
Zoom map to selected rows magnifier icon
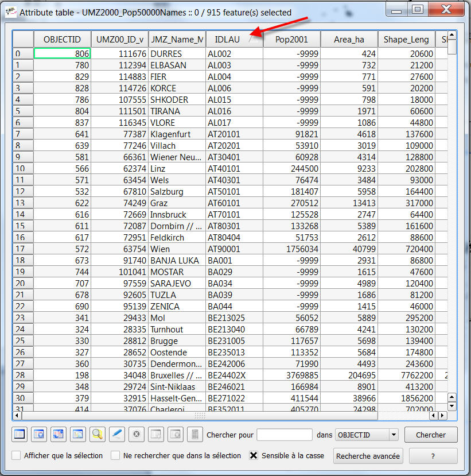(98, 435)
